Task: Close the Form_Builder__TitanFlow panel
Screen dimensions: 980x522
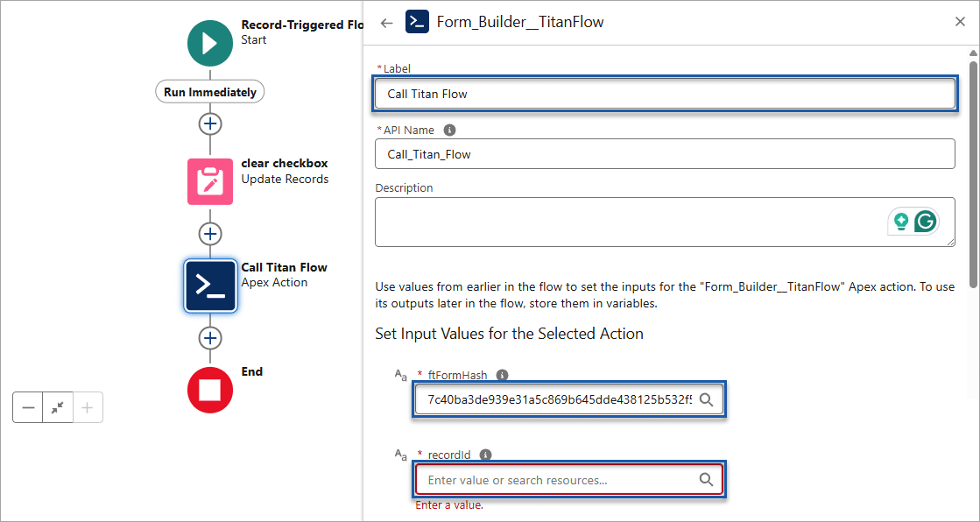Action: [960, 22]
